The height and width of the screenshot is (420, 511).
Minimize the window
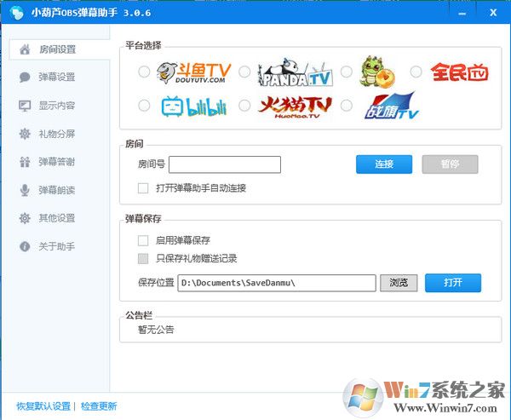[462, 14]
